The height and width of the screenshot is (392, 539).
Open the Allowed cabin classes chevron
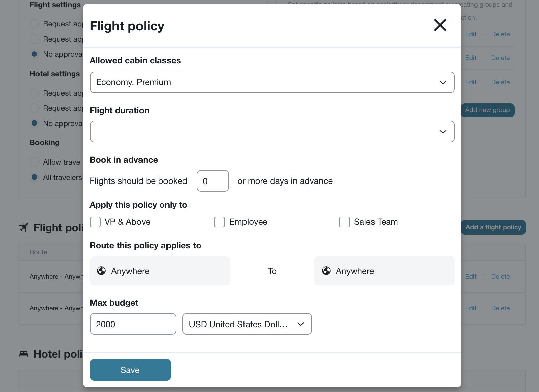click(443, 82)
